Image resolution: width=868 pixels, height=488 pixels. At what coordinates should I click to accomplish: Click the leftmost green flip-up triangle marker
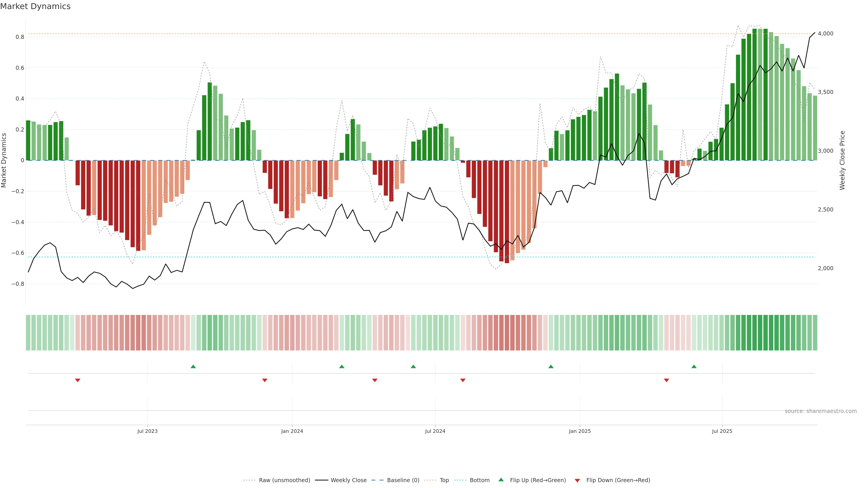pos(193,366)
